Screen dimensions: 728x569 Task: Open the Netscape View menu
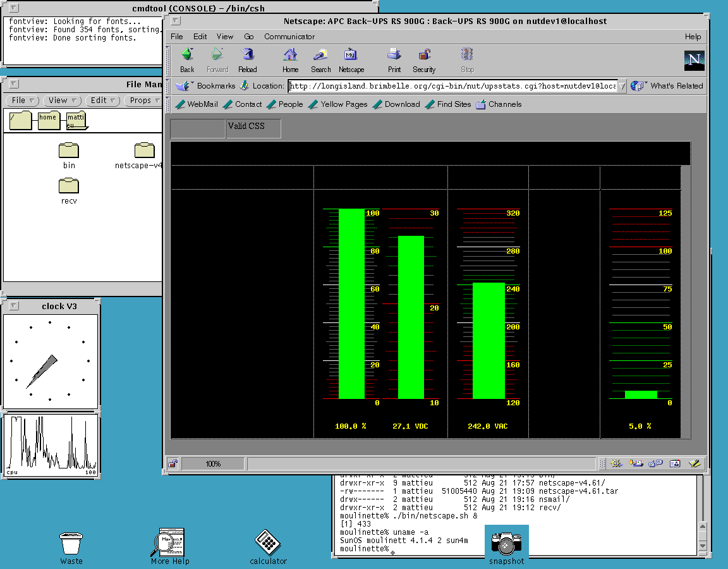(x=225, y=36)
